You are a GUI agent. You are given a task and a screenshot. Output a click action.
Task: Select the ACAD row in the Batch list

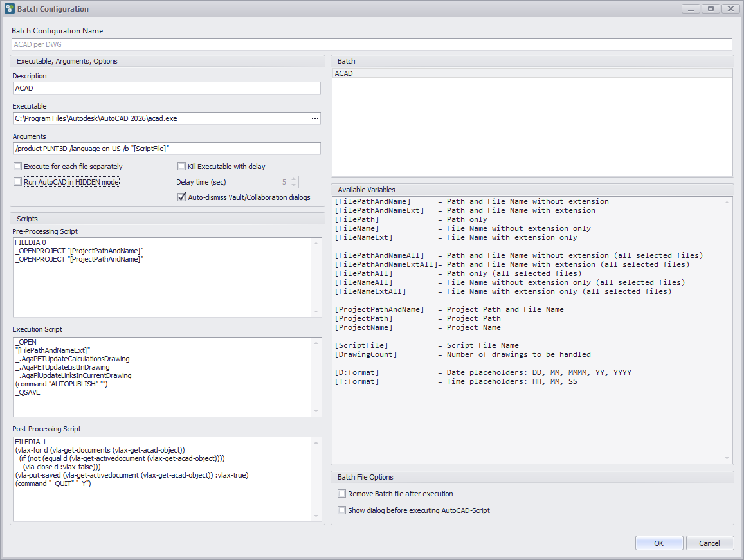(532, 73)
